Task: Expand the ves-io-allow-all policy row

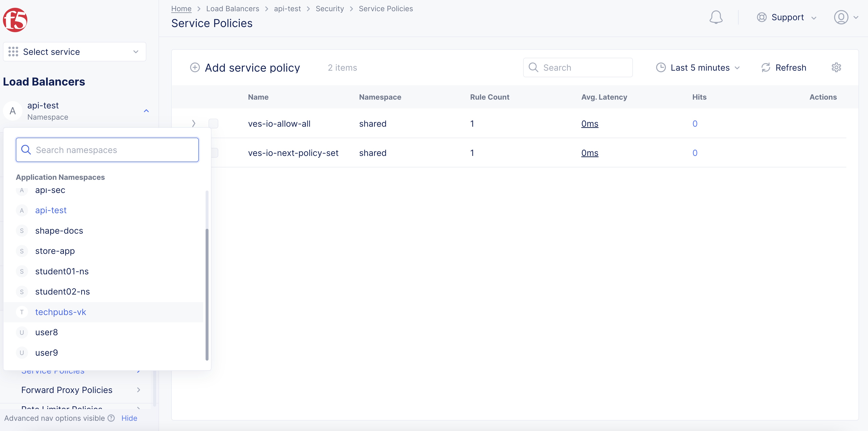Action: 194,123
